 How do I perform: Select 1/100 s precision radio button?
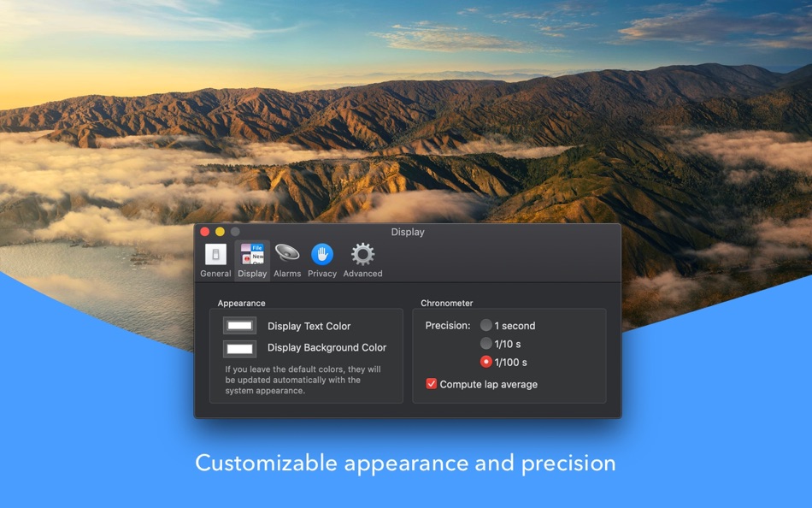tap(485, 361)
